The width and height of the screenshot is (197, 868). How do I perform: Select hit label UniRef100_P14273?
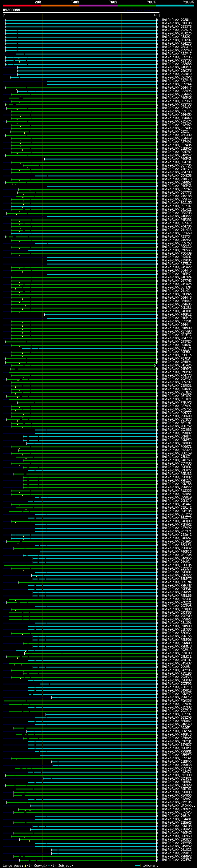coord(177,43)
